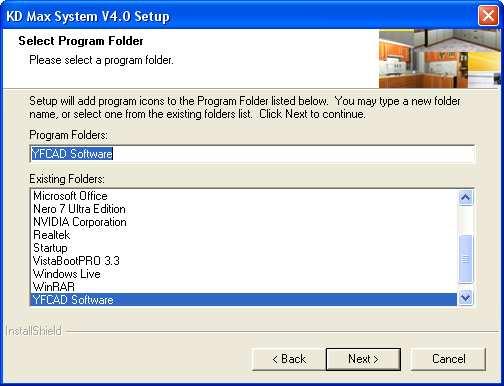Click the existing folders scrollbar thumb

point(465,259)
